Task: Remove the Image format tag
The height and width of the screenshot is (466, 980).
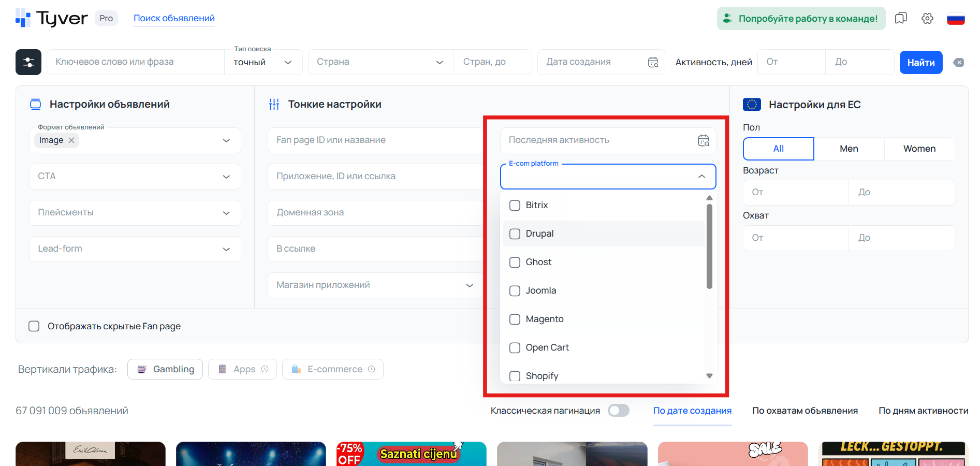Action: [x=72, y=140]
